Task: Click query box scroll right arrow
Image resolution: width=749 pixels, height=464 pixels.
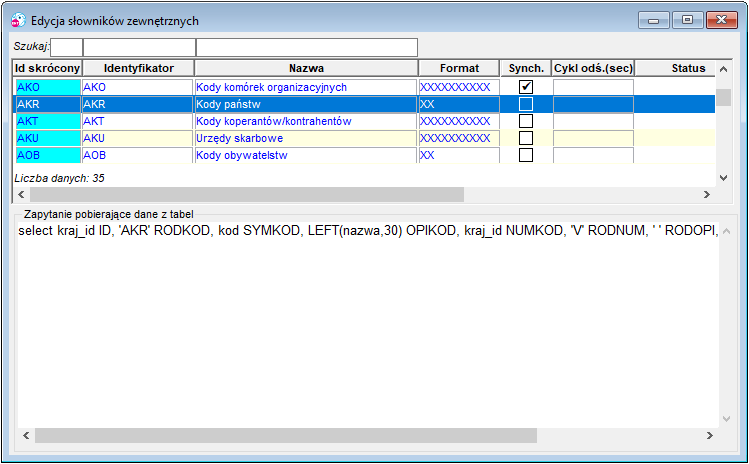Action: pos(710,435)
